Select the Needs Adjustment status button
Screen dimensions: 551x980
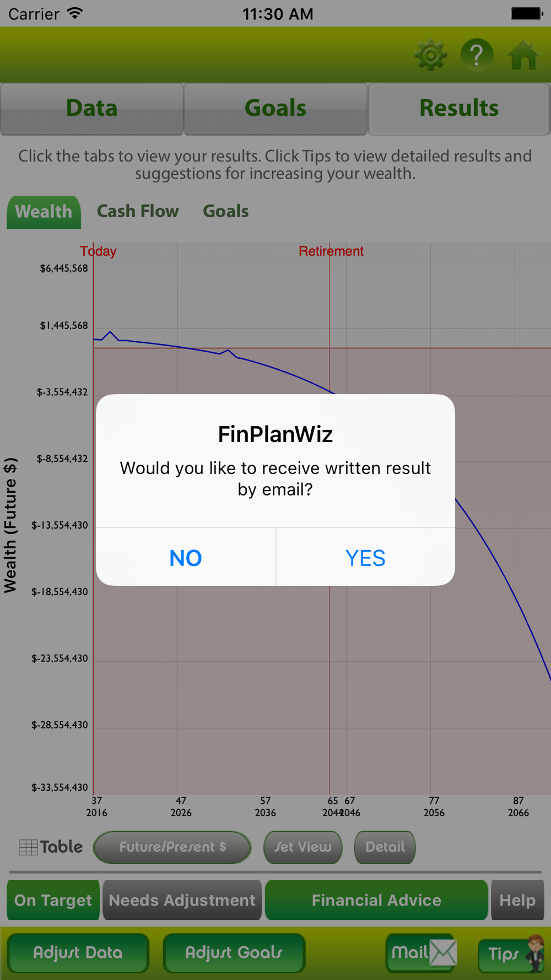[182, 900]
